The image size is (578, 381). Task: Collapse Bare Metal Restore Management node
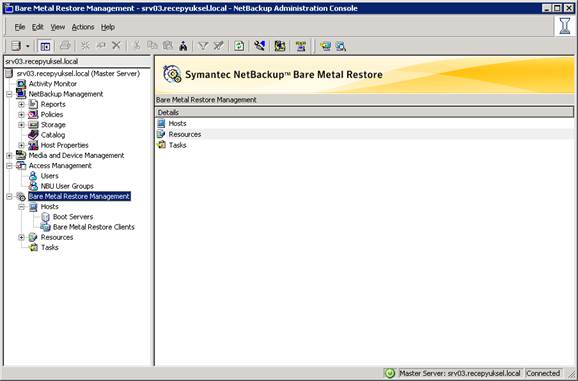click(x=9, y=196)
